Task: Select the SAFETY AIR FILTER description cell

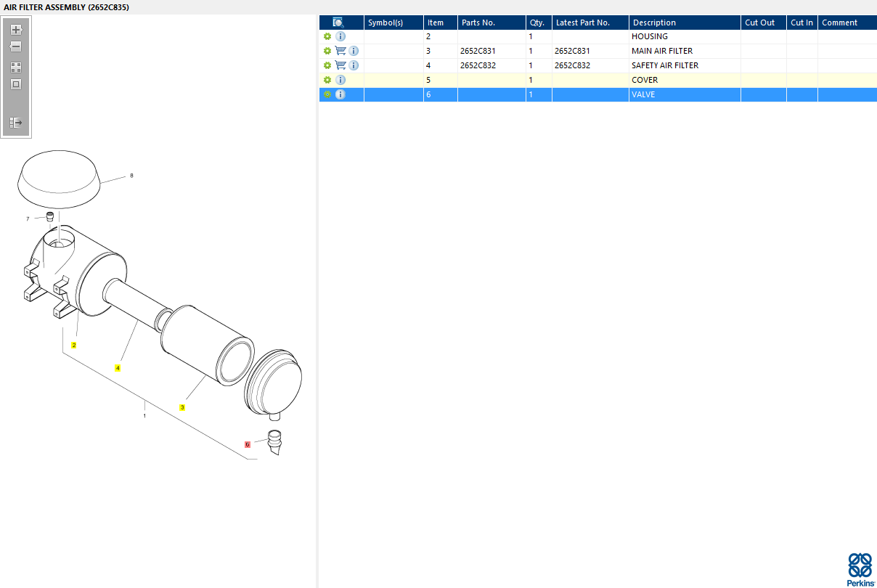Action: point(685,65)
